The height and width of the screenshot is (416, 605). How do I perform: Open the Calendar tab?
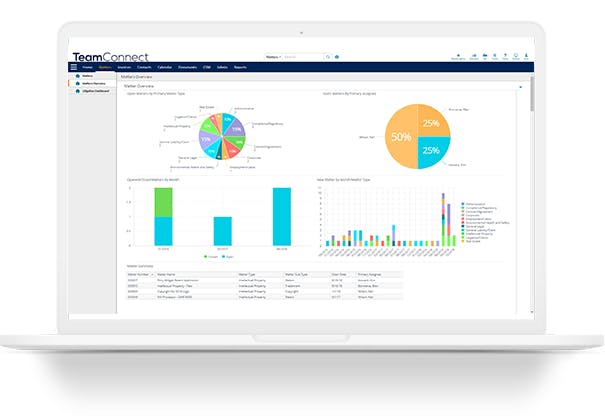click(165, 67)
